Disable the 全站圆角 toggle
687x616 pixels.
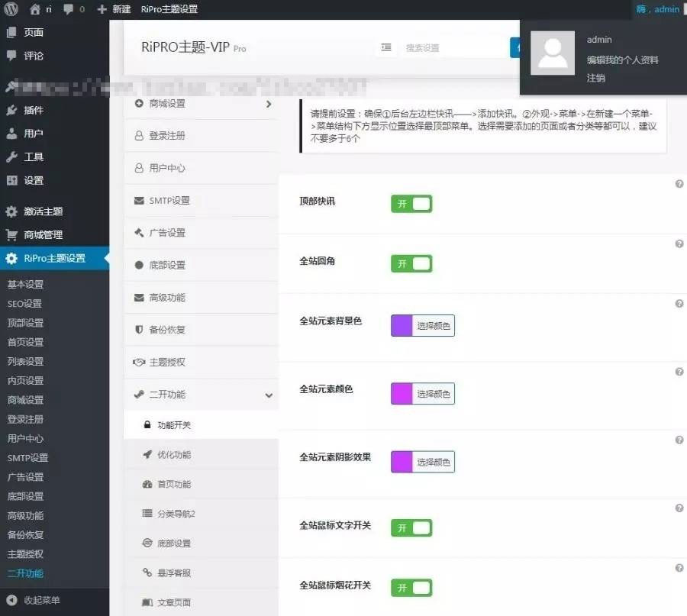click(411, 263)
